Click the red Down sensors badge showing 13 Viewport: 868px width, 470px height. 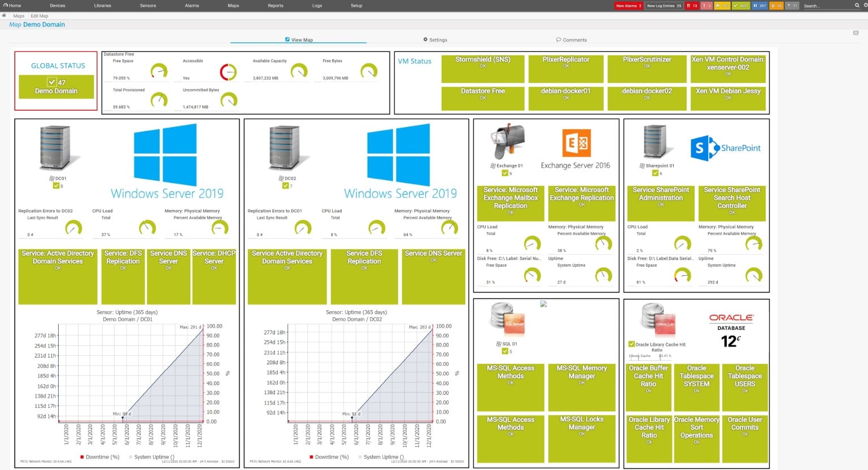coord(692,6)
